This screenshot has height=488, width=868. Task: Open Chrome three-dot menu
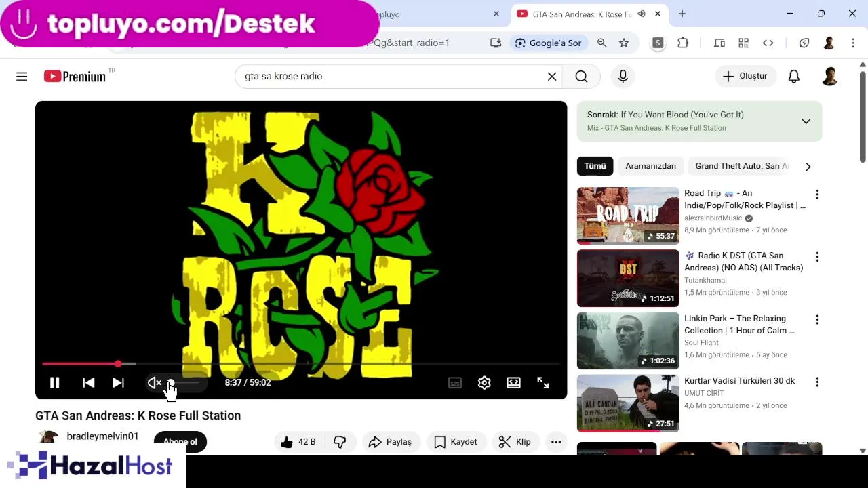[x=853, y=43]
